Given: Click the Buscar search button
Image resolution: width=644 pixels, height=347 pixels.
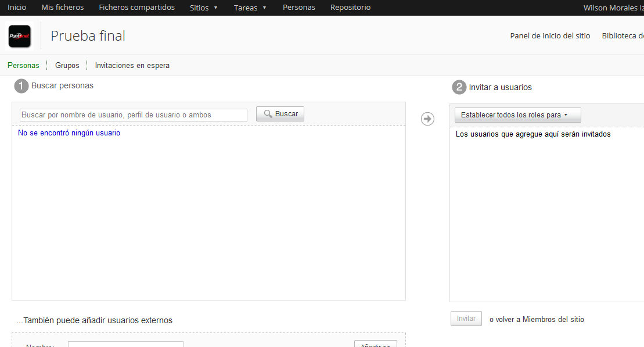Looking at the screenshot, I should pyautogui.click(x=280, y=114).
